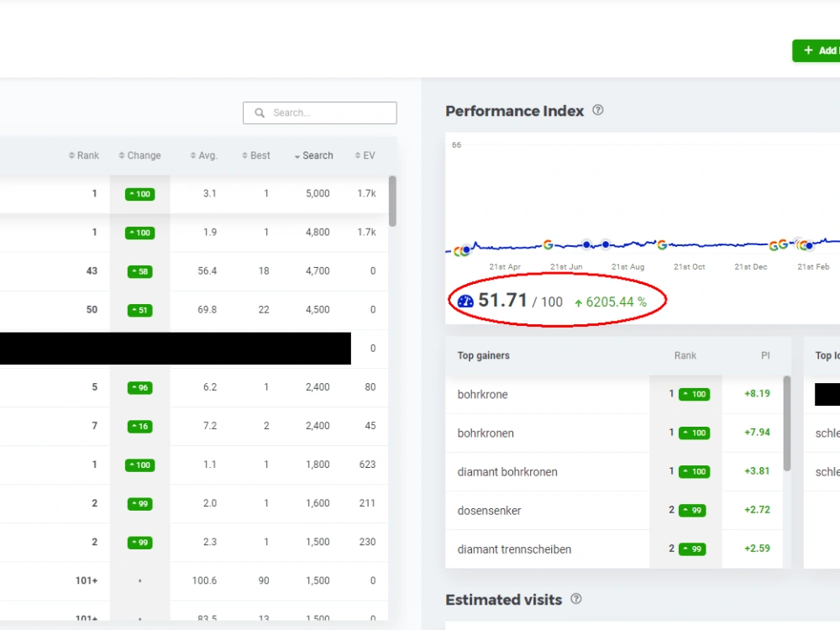Click the keyword table vertical scrollbar
Viewport: 840px width, 630px height.
(392, 201)
